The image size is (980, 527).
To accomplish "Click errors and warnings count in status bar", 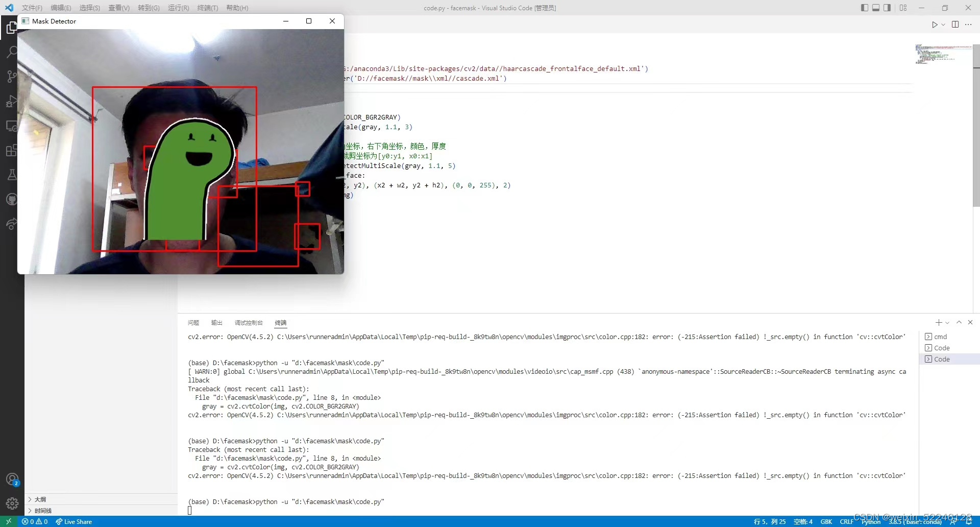I will pyautogui.click(x=35, y=521).
